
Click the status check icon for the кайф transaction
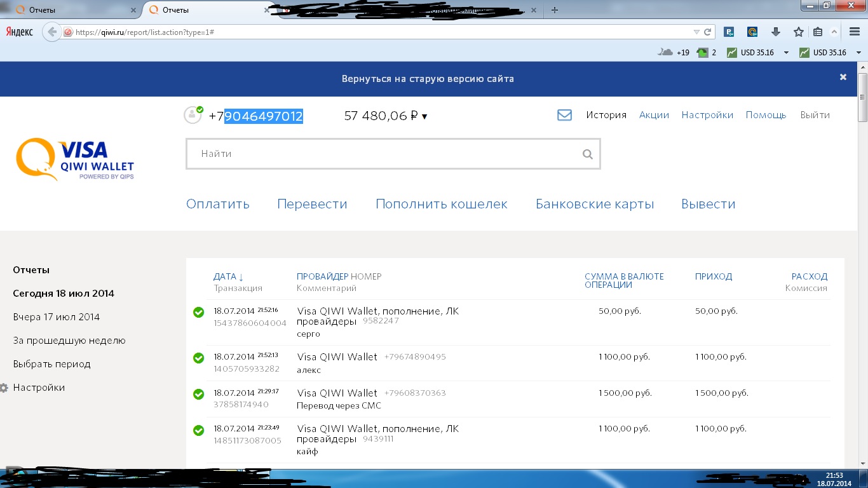198,430
